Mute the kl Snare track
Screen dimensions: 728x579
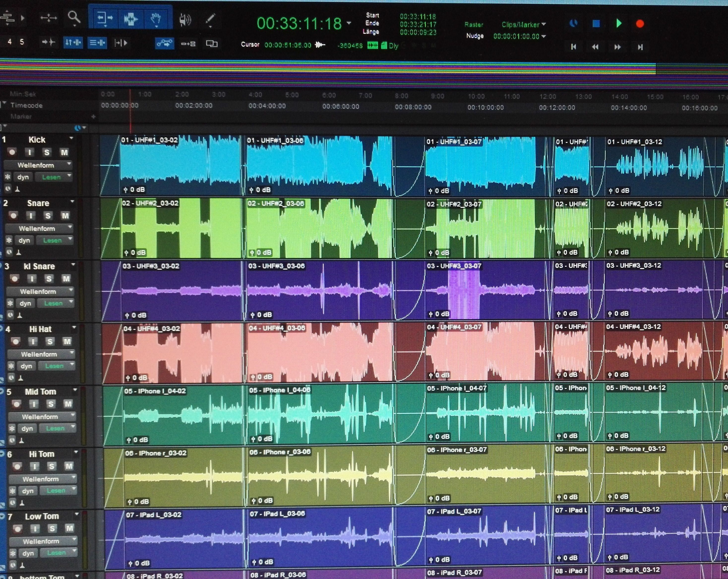[x=66, y=279]
